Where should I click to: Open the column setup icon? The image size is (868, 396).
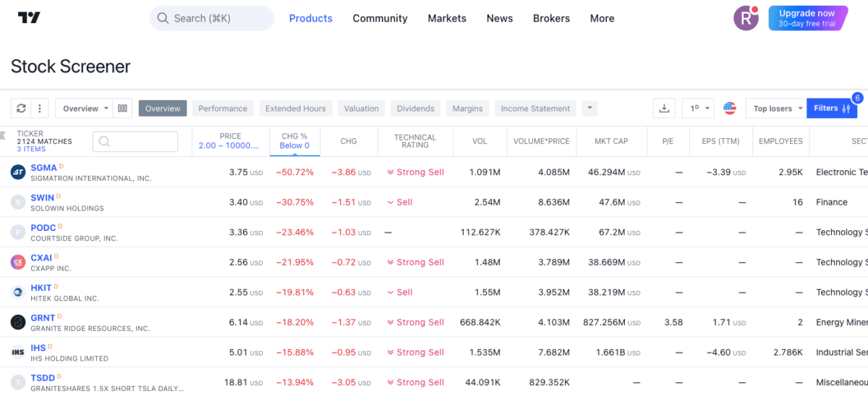pyautogui.click(x=123, y=109)
